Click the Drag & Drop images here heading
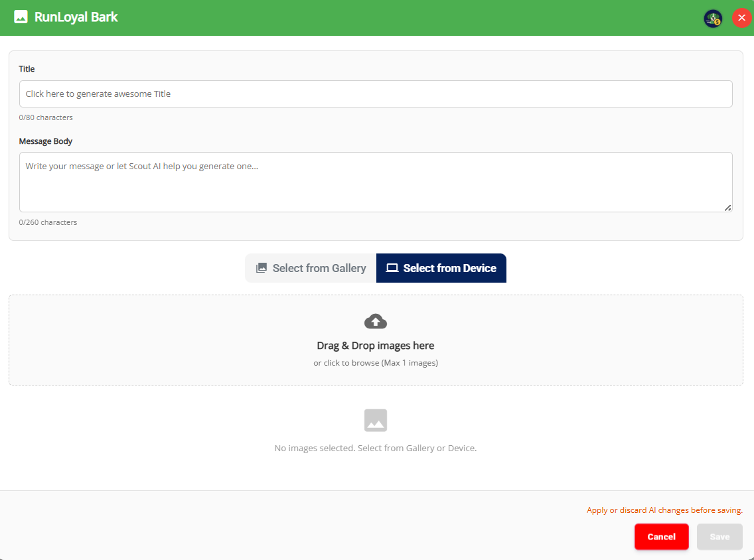 [376, 346]
